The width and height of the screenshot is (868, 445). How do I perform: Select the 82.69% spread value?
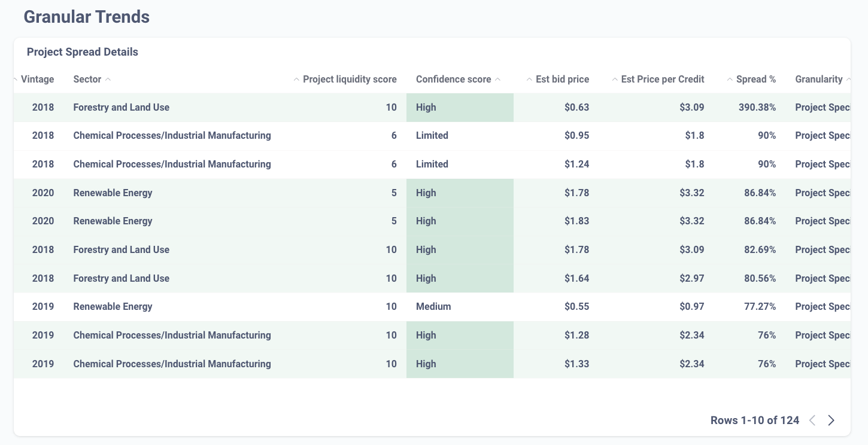click(760, 250)
